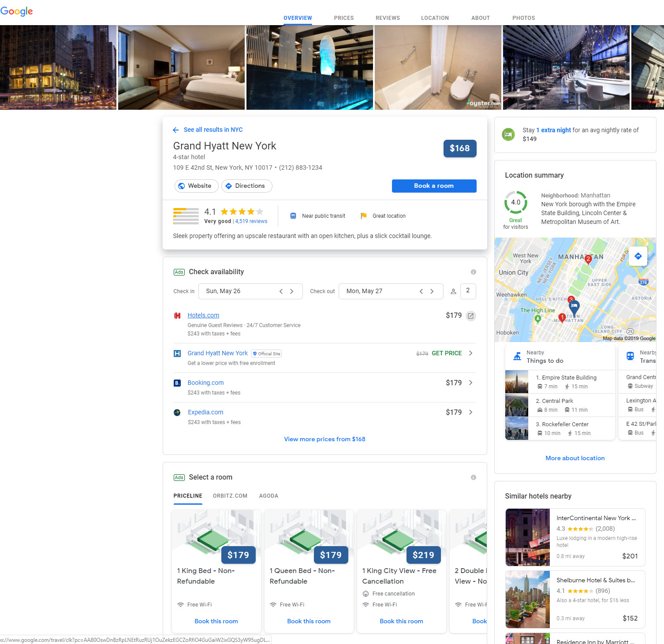
Task: Click the guests person icon
Action: click(453, 291)
